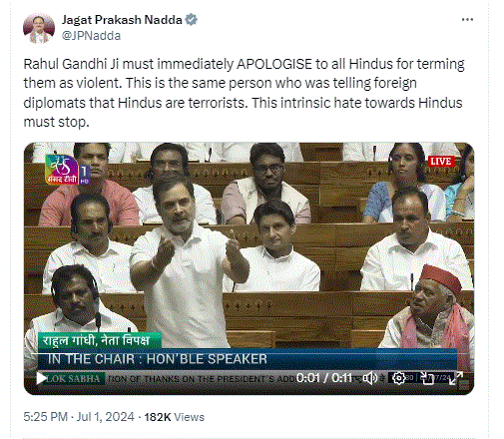Play the embedded video
The width and height of the screenshot is (504, 439).
point(42,378)
